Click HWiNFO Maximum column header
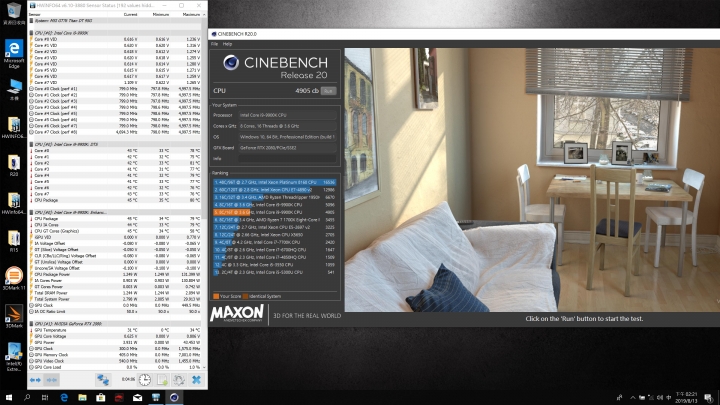Screen dimensions: 720x405 coord(191,14)
